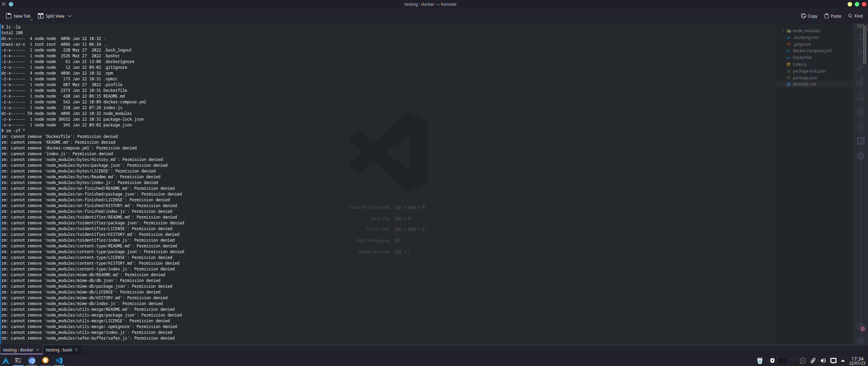
Task: Open the New Tab dropdown arrow
Action: (32, 20)
